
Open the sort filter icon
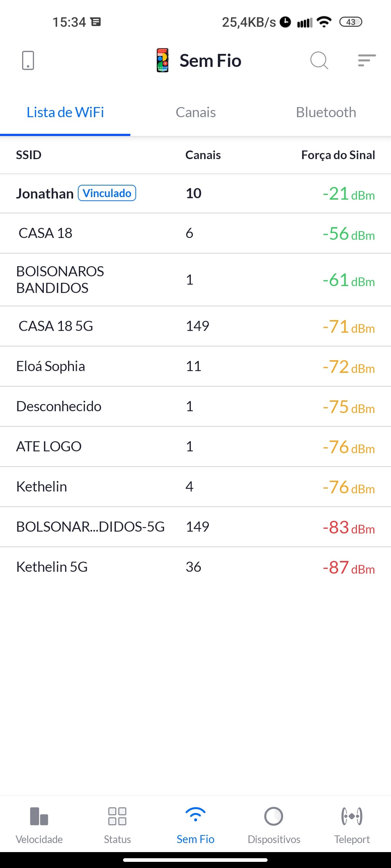click(x=367, y=60)
